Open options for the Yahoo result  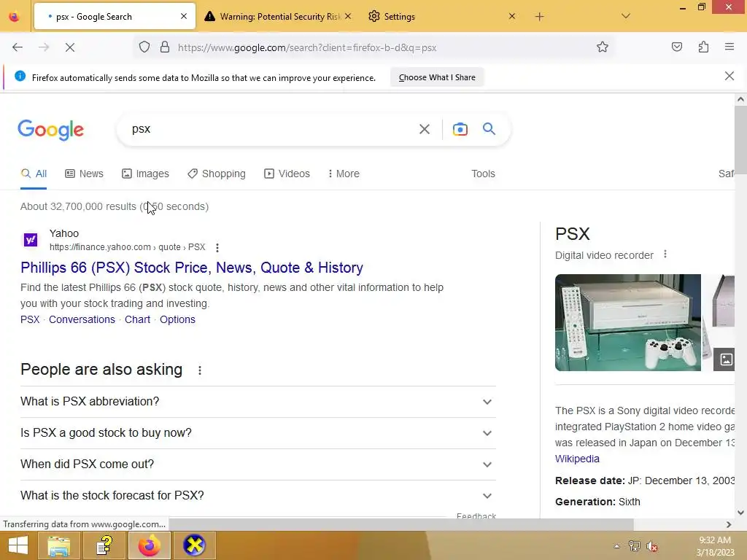point(217,248)
